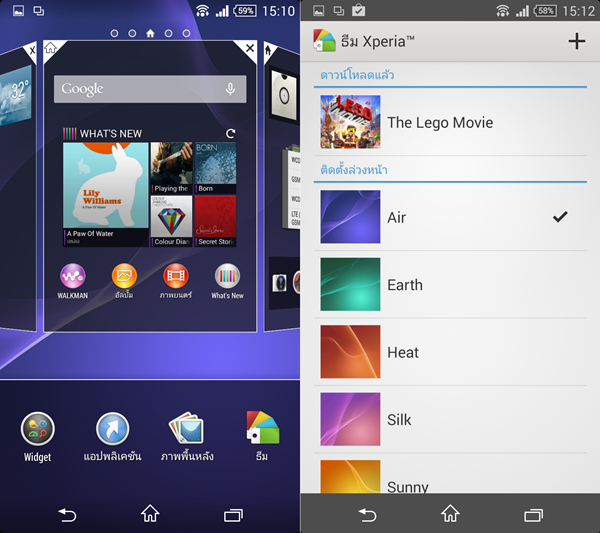
Task: Select last page indicator dot
Action: tap(186, 33)
